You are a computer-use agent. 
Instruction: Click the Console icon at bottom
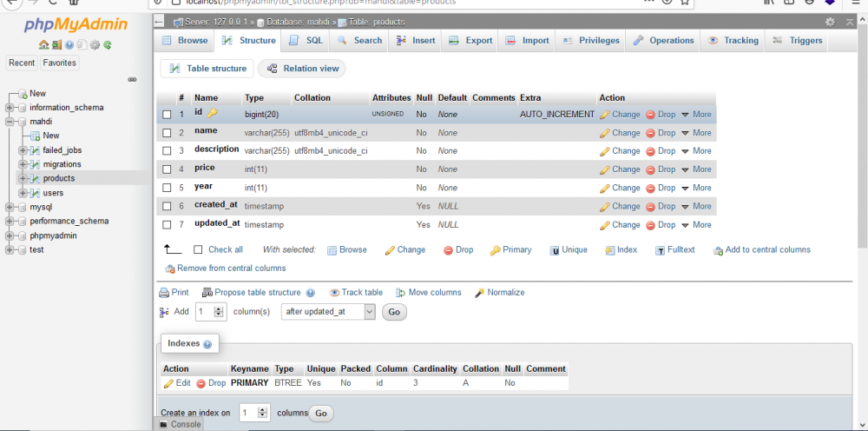coord(163,424)
